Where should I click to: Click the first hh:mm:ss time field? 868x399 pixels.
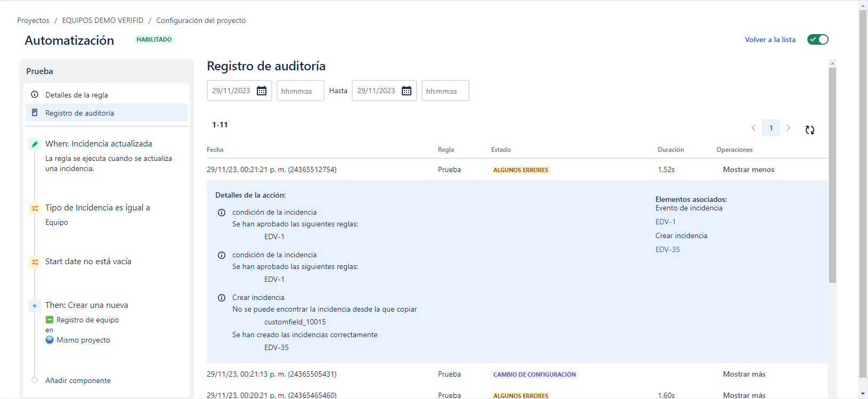pyautogui.click(x=301, y=91)
